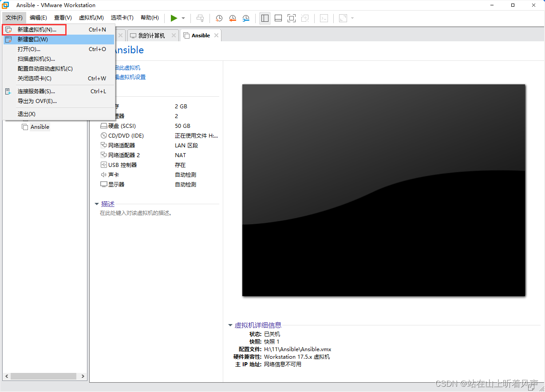Open the 查看(V) menu
Screen dimensions: 545x392
63,18
